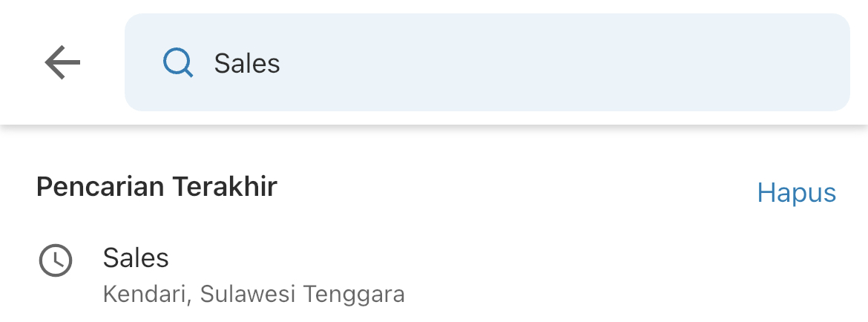Click the Hapus link next to Pencarian Terakhir

pos(797,193)
